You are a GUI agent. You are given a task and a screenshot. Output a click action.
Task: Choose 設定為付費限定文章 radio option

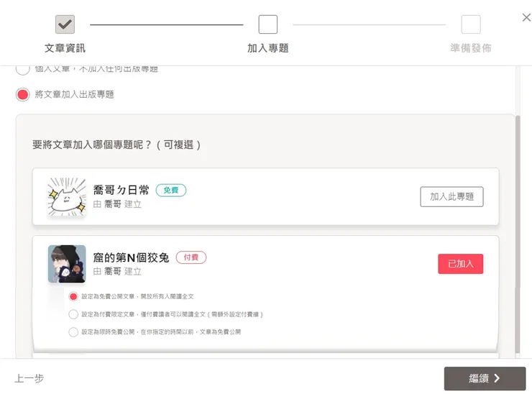73,314
